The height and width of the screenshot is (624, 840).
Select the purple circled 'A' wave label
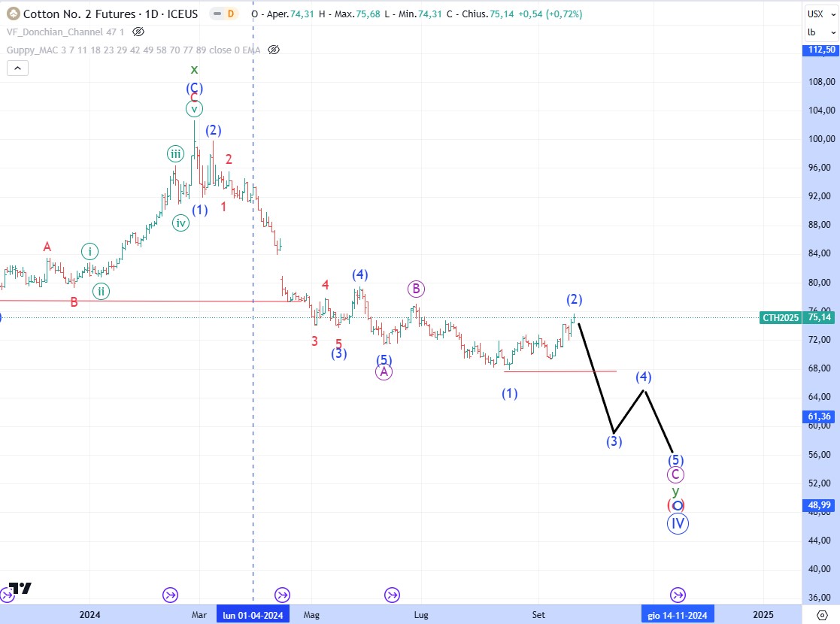(384, 371)
